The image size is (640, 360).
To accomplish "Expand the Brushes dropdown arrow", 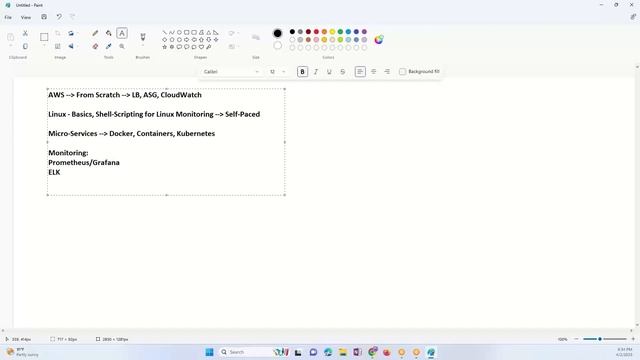I will click(x=143, y=46).
